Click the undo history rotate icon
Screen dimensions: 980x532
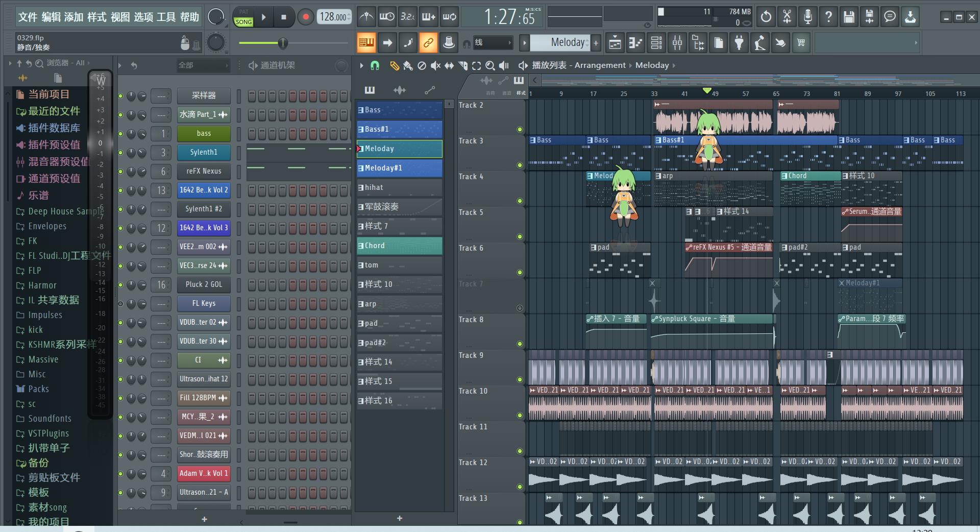pos(766,17)
